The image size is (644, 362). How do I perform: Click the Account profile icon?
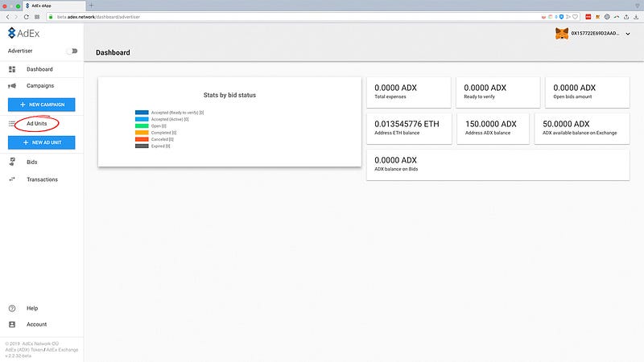point(12,324)
